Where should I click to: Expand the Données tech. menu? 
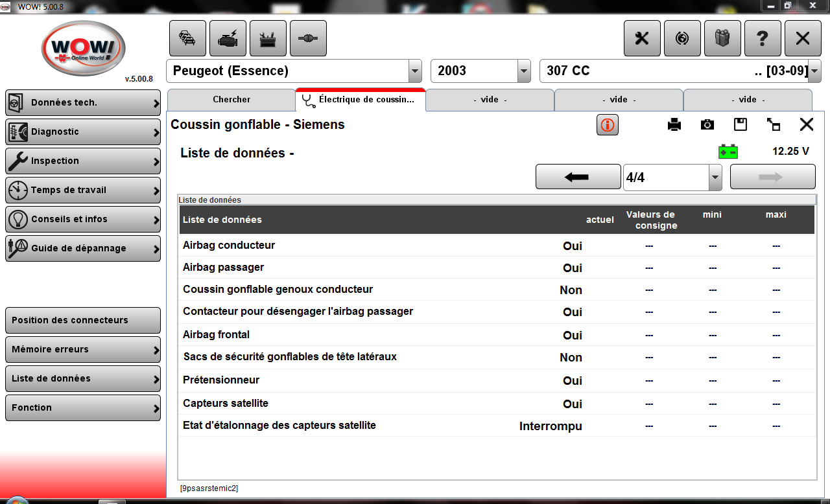[83, 102]
